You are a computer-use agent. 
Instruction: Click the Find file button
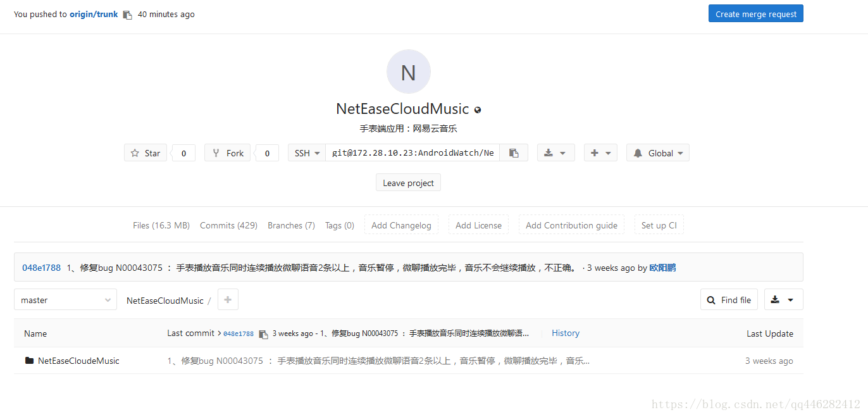[x=729, y=300]
